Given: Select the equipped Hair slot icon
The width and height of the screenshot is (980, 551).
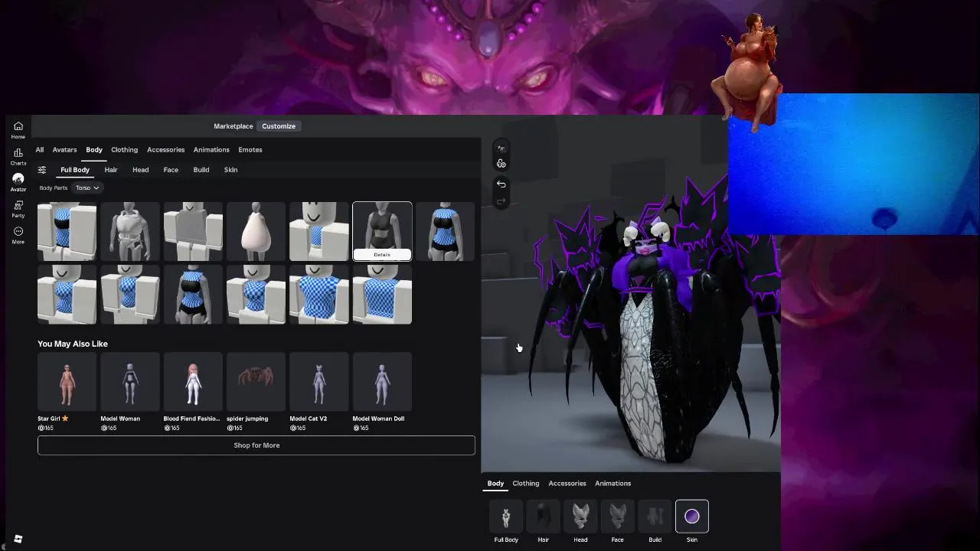Looking at the screenshot, I should click(544, 517).
